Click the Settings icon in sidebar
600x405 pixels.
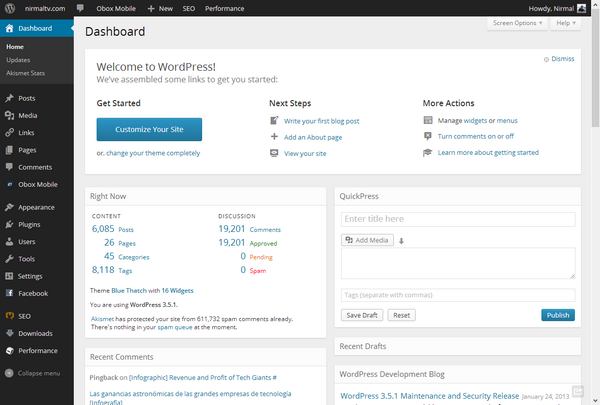click(9, 276)
